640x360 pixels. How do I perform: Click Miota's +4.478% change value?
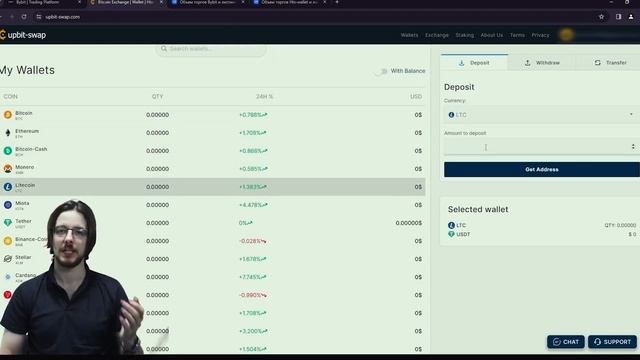coord(253,205)
